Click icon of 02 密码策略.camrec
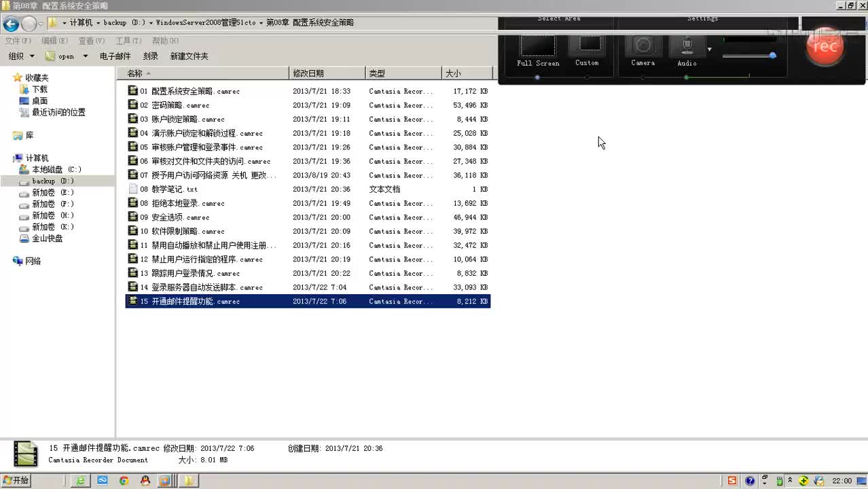The width and height of the screenshot is (868, 489). [133, 105]
